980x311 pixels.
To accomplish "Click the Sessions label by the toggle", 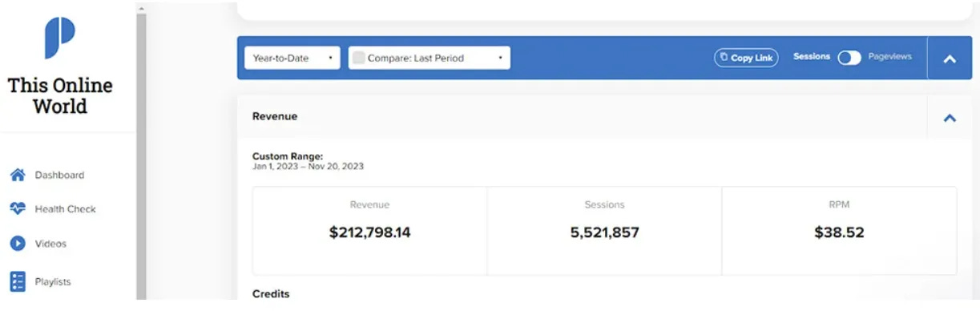I will click(x=812, y=57).
